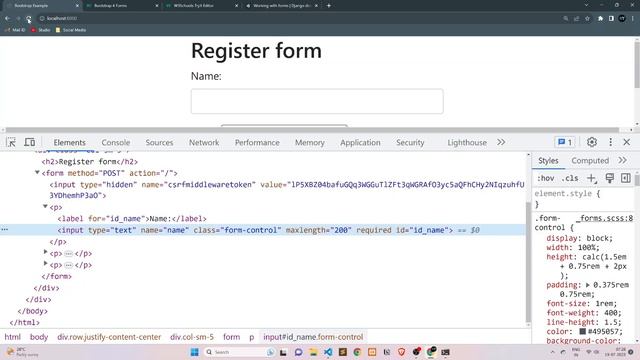
Task: Select body in the breadcrumb bar
Action: [x=39, y=337]
